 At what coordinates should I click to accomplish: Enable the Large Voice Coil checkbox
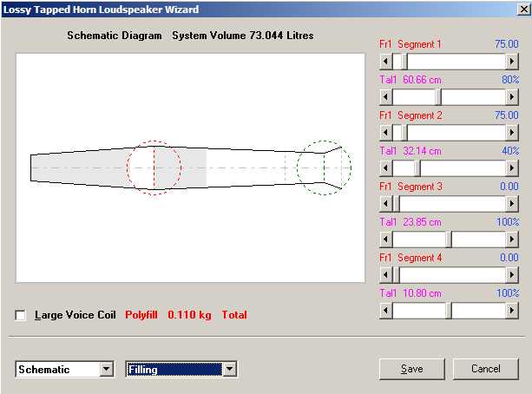pyautogui.click(x=20, y=315)
